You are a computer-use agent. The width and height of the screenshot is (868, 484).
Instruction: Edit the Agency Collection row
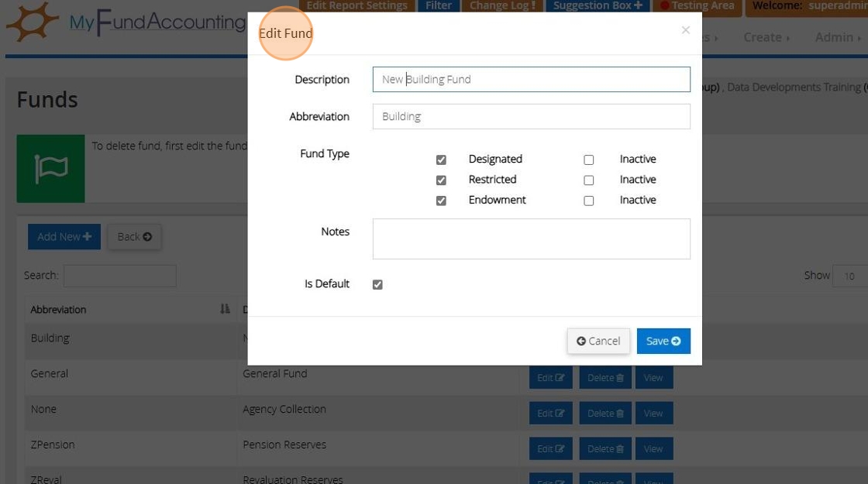[x=551, y=414]
